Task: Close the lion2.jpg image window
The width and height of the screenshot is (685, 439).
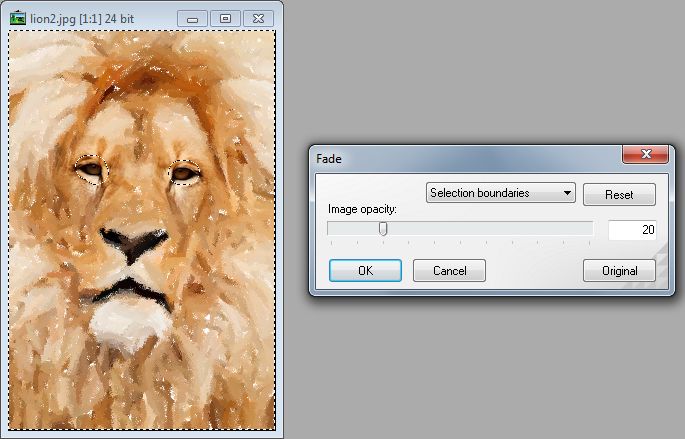Action: (x=257, y=18)
